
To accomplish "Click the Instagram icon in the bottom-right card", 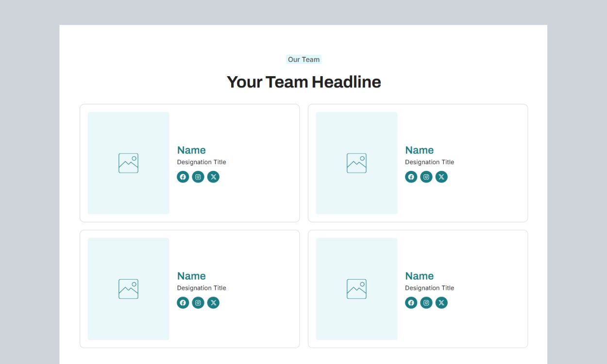I will point(426,303).
